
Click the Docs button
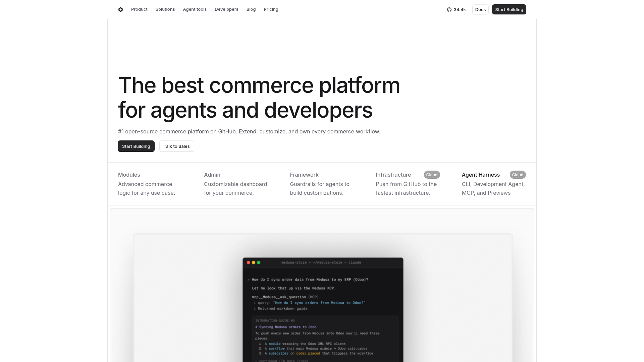click(480, 9)
